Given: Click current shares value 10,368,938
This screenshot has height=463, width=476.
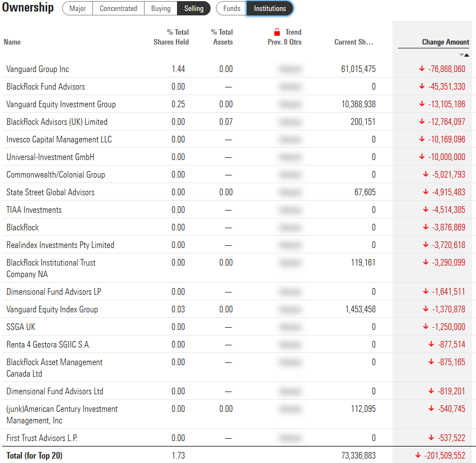Looking at the screenshot, I should (x=358, y=104).
